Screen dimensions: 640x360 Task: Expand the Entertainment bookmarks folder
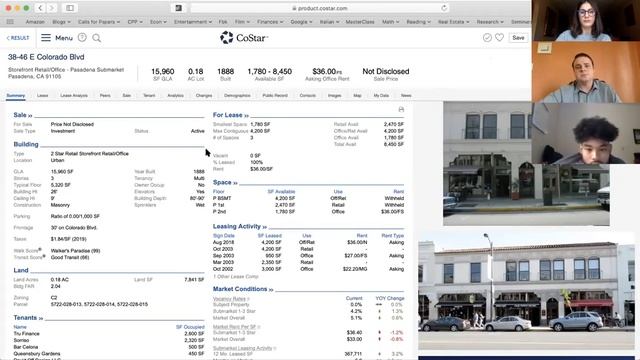(193, 22)
